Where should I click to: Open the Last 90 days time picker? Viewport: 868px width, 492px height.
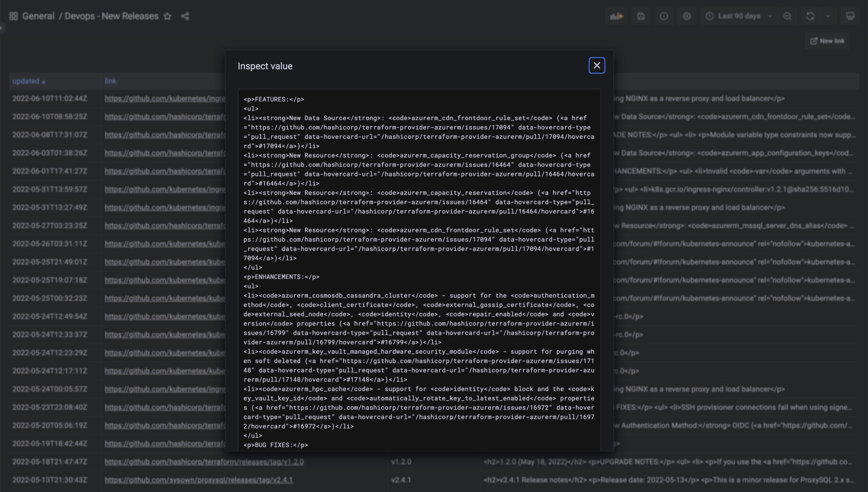click(738, 16)
